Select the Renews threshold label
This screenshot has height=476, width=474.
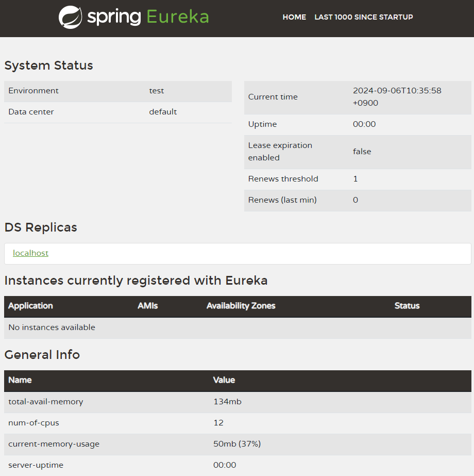tap(283, 179)
